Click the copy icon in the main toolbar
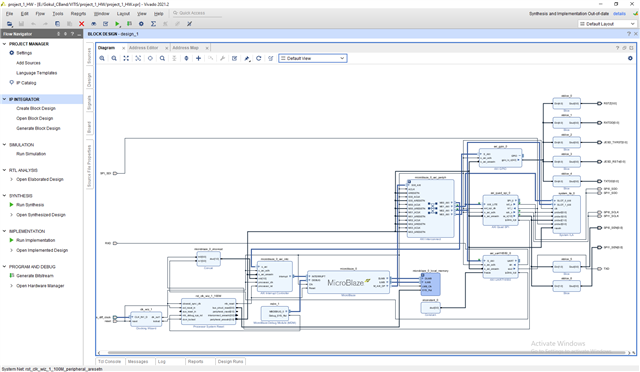The height and width of the screenshot is (372, 640). click(x=58, y=24)
